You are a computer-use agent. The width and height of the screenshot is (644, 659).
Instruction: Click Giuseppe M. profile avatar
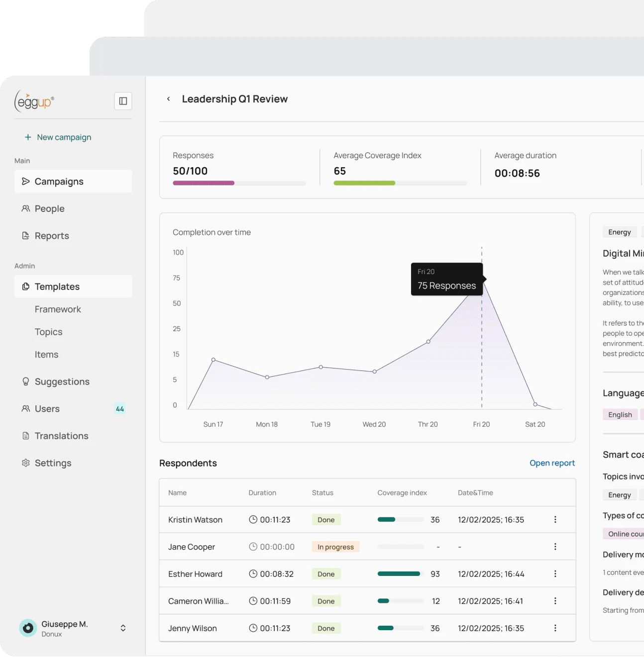click(28, 628)
